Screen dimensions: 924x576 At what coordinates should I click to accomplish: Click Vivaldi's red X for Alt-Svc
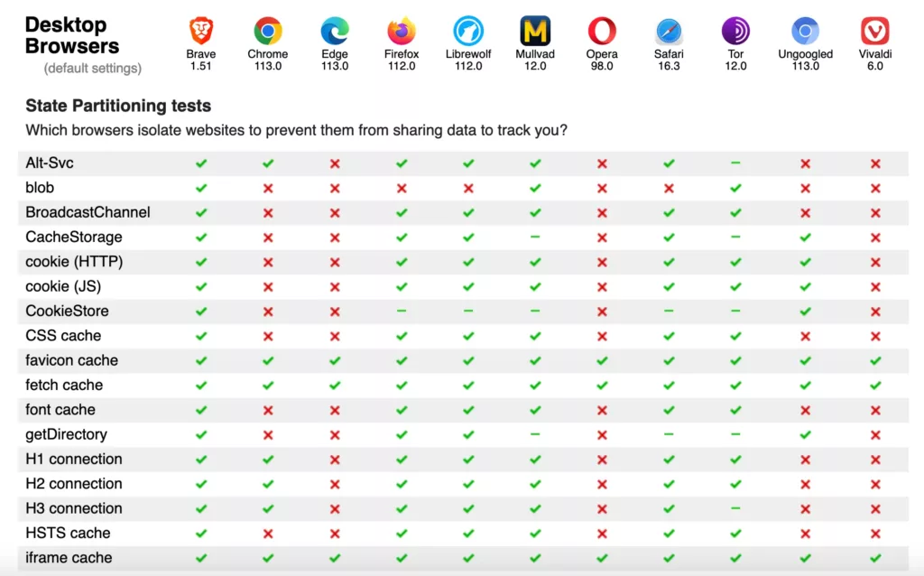pos(874,163)
